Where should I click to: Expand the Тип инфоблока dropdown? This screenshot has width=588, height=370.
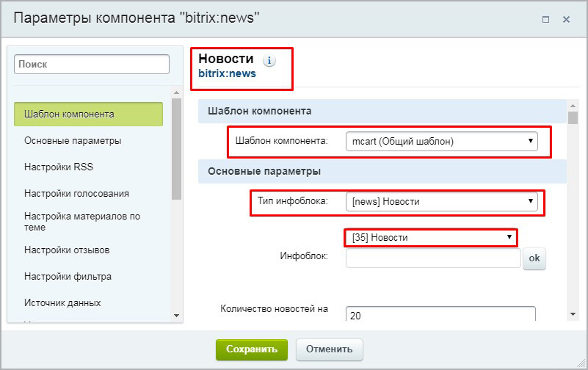[442, 201]
